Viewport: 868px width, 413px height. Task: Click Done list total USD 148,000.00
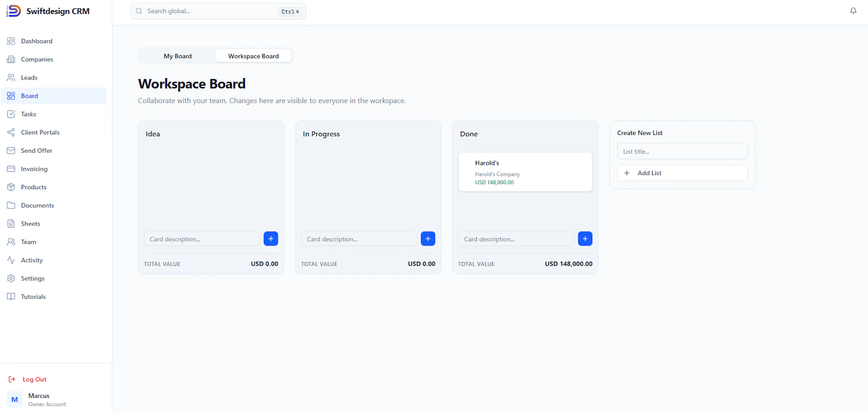(569, 264)
